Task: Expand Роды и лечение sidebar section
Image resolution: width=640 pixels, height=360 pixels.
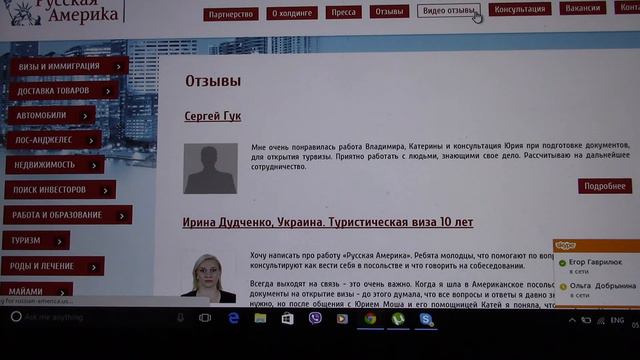Action: pyautogui.click(x=53, y=266)
